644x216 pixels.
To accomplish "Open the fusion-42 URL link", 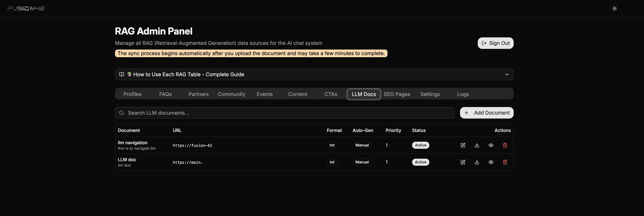I will (x=192, y=146).
